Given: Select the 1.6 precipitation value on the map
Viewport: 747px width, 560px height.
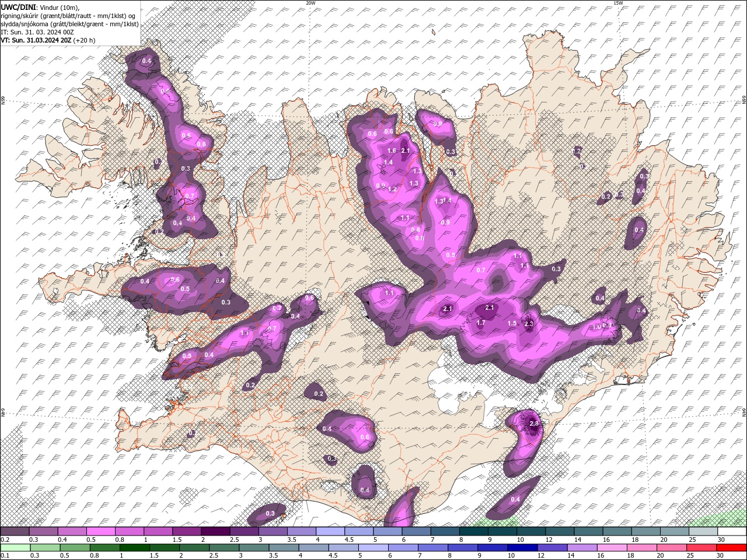Looking at the screenshot, I should coord(392,151).
